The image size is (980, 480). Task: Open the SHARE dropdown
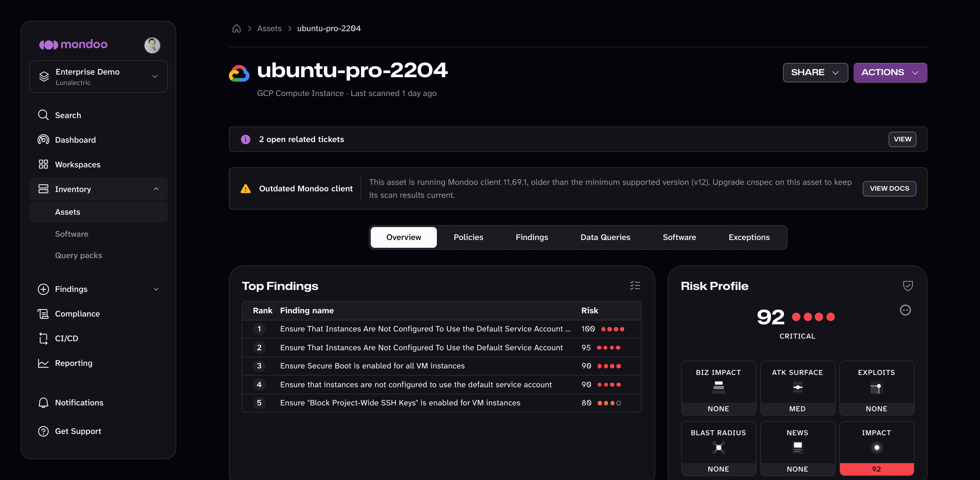pyautogui.click(x=815, y=73)
